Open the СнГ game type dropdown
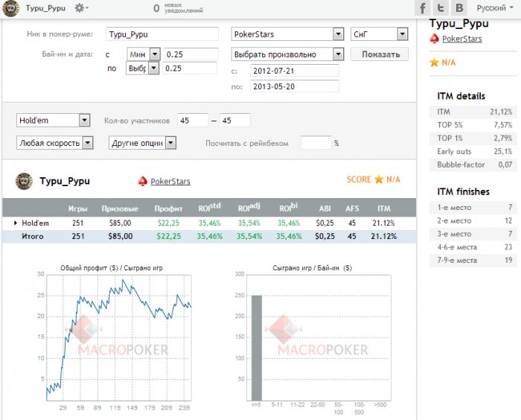Viewport: 521px width, 420px height. 379,34
